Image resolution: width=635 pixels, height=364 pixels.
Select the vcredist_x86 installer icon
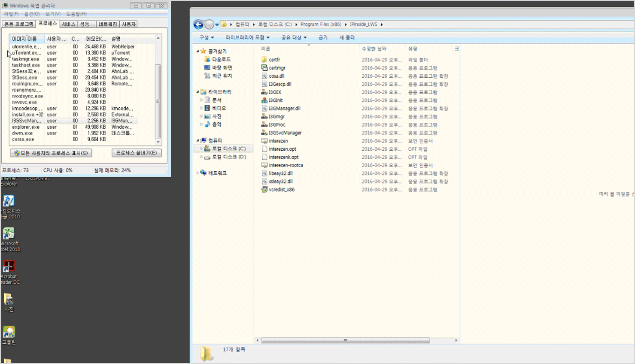[264, 189]
